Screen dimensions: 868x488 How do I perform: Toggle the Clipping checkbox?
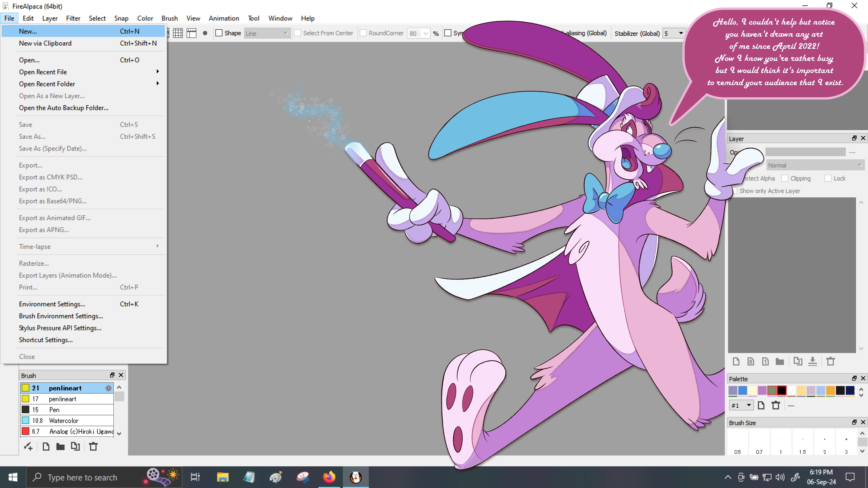[785, 178]
